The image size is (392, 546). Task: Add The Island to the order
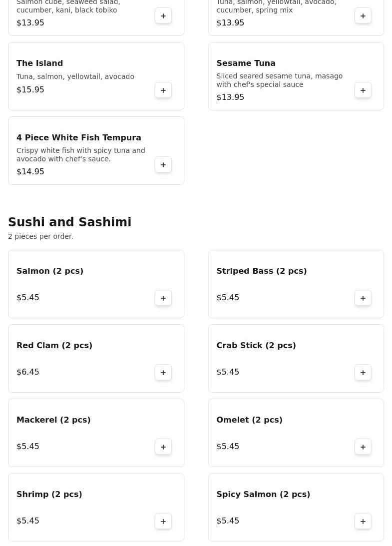[163, 90]
